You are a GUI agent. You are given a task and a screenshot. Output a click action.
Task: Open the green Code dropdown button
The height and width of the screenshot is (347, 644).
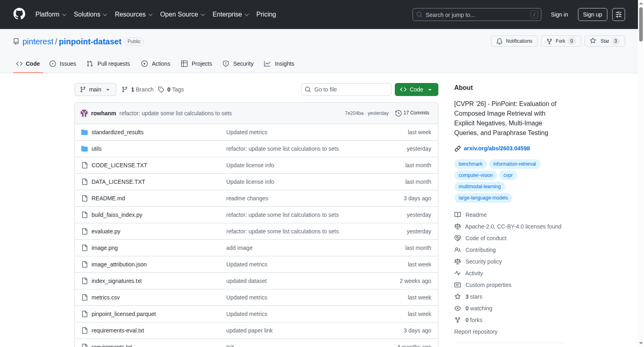tap(417, 89)
